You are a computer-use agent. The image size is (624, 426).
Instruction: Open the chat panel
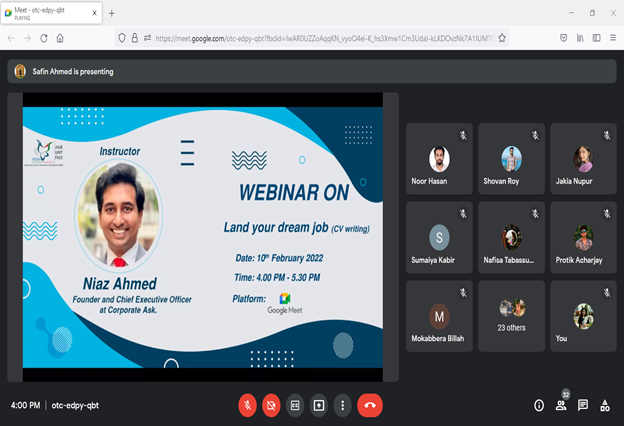click(583, 405)
